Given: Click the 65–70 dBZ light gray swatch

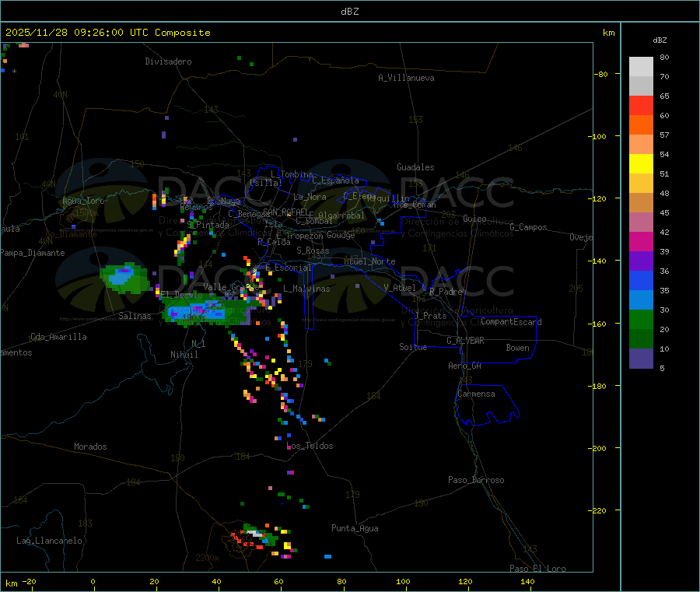Looking at the screenshot, I should 641,86.
